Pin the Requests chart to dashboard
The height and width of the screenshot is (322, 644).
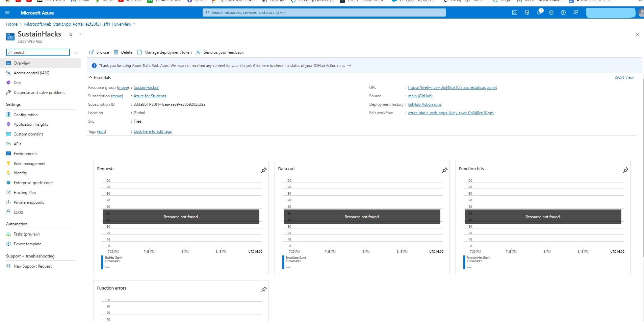point(264,170)
